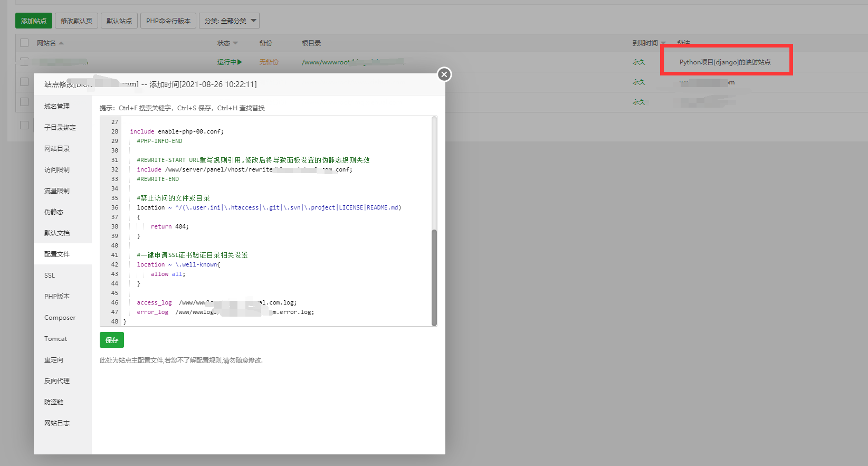Open the Tomcat tab
868x466 pixels.
click(x=63, y=338)
